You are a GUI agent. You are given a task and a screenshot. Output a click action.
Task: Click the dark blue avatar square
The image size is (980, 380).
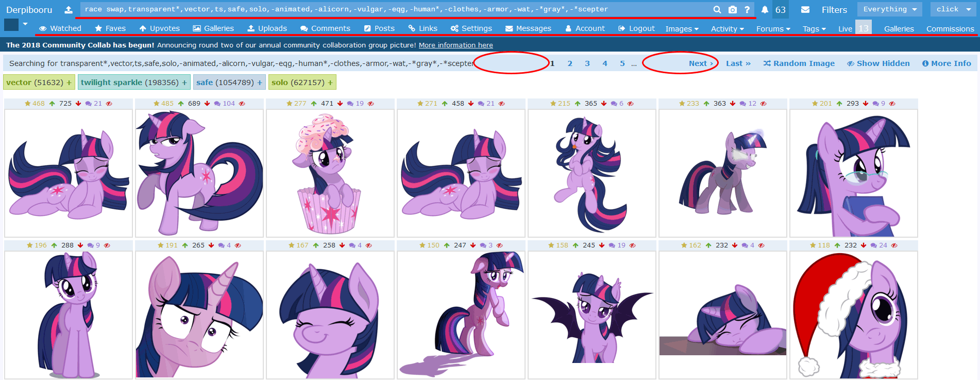pos(11,25)
